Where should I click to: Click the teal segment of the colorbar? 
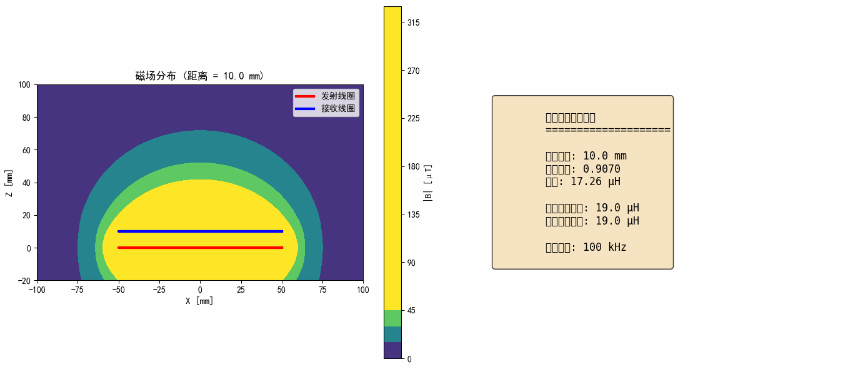(392, 334)
